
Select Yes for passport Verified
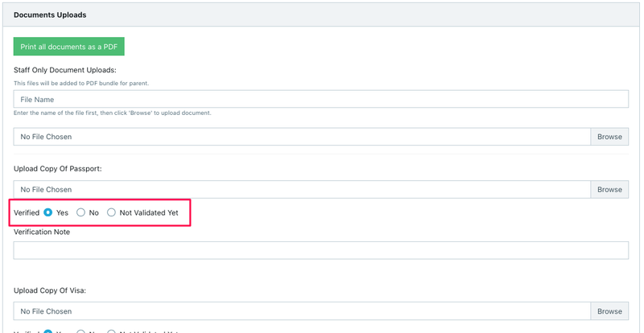(x=48, y=213)
